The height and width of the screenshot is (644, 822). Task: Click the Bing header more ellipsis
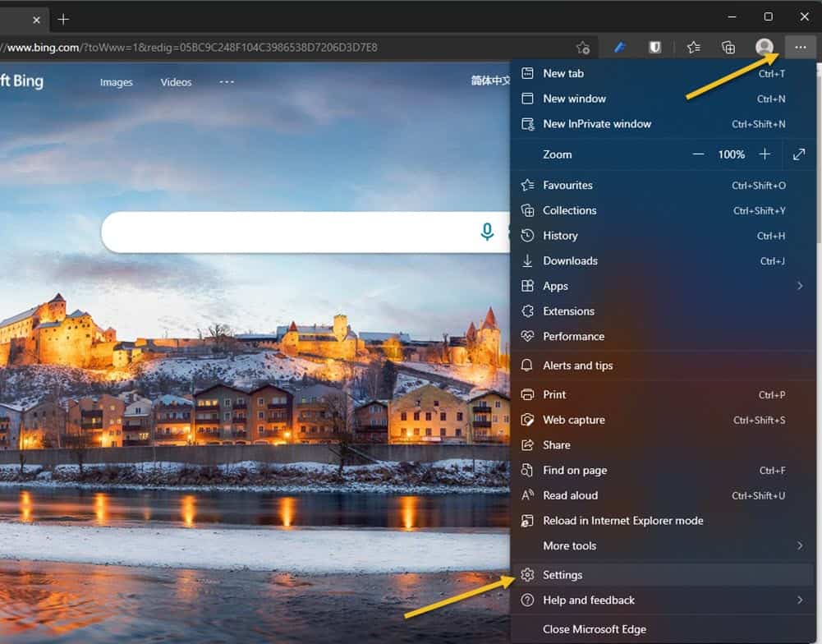(227, 82)
